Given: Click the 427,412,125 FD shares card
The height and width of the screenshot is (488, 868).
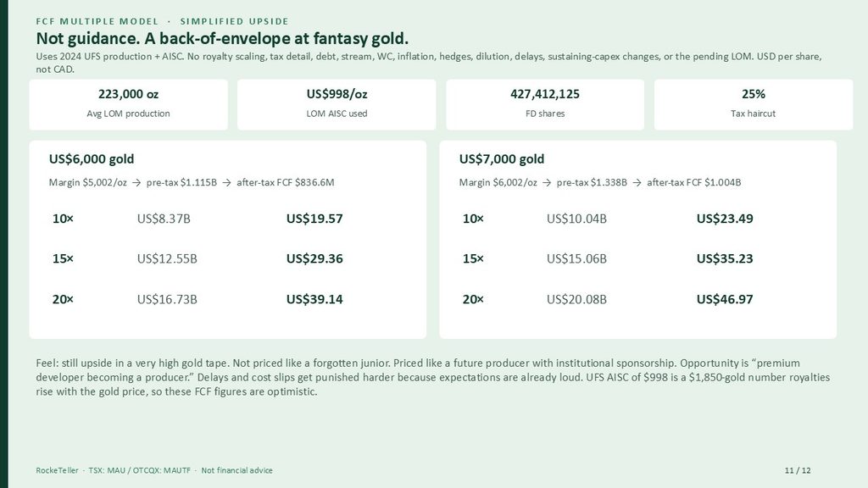Looking at the screenshot, I should click(x=545, y=104).
